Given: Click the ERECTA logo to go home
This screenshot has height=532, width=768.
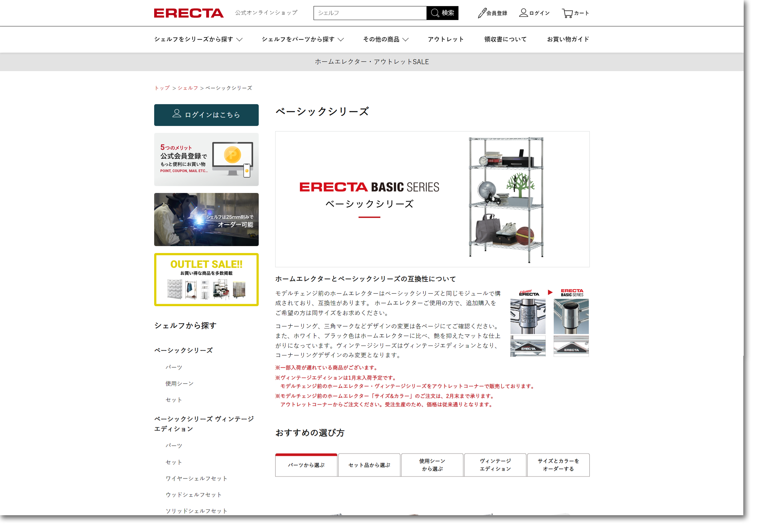Looking at the screenshot, I should tap(188, 13).
